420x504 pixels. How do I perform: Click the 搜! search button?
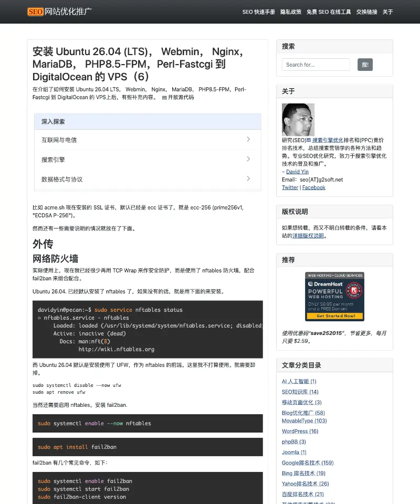coord(365,65)
